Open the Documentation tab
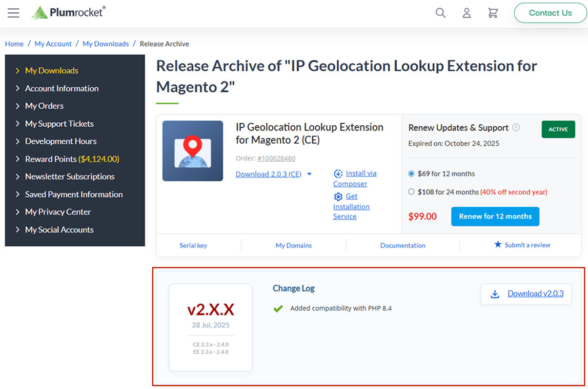588x389 pixels. (x=403, y=245)
